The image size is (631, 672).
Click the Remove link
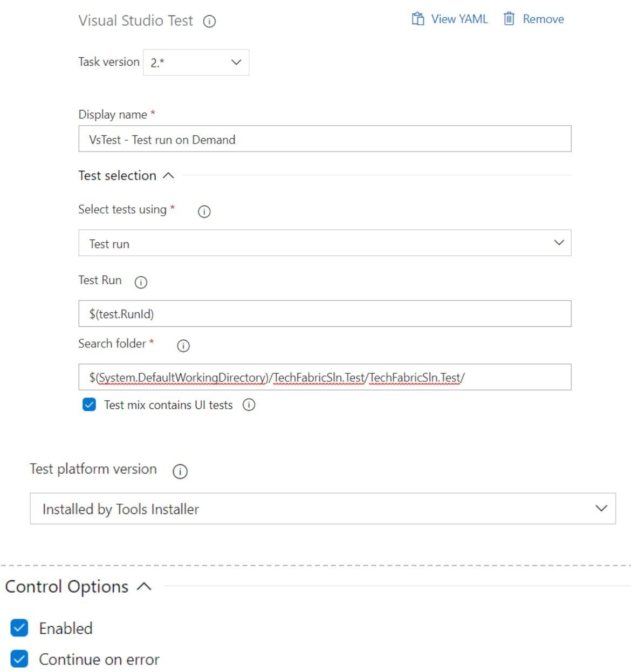pyautogui.click(x=543, y=19)
